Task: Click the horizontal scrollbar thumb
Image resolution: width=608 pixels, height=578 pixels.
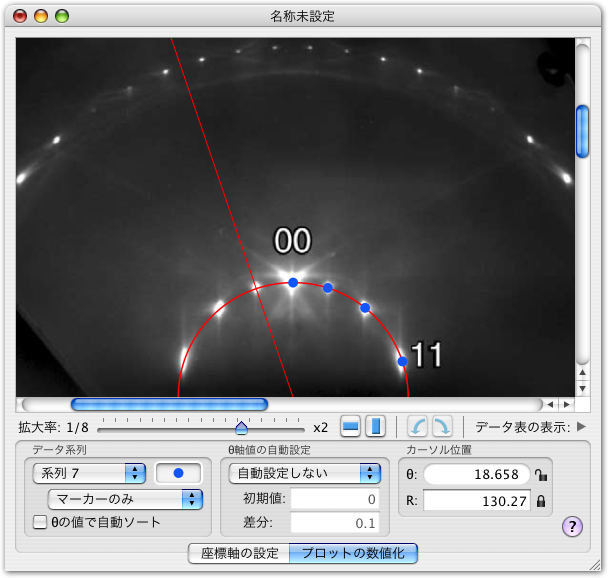Action: click(x=169, y=404)
